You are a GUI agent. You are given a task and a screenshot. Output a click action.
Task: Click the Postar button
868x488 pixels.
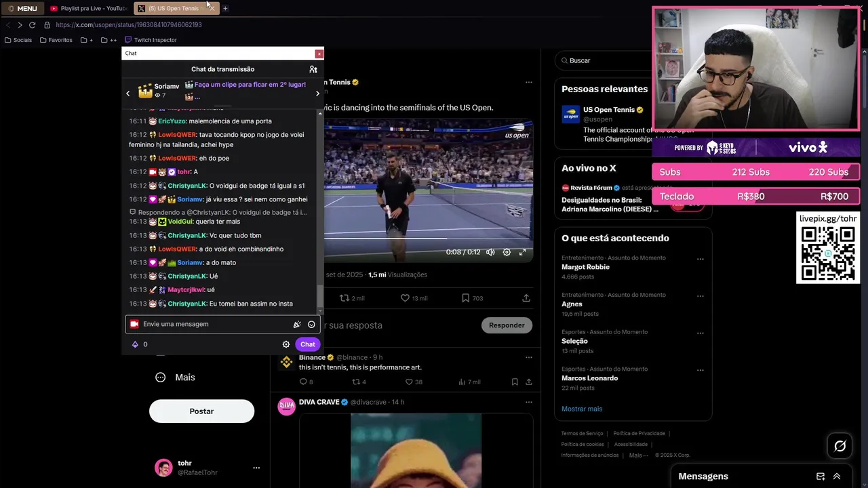201,411
